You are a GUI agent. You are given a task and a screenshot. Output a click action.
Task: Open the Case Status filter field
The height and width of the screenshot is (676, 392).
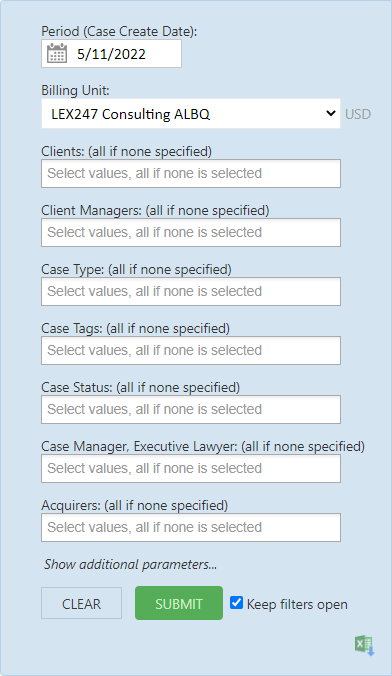pyautogui.click(x=191, y=409)
